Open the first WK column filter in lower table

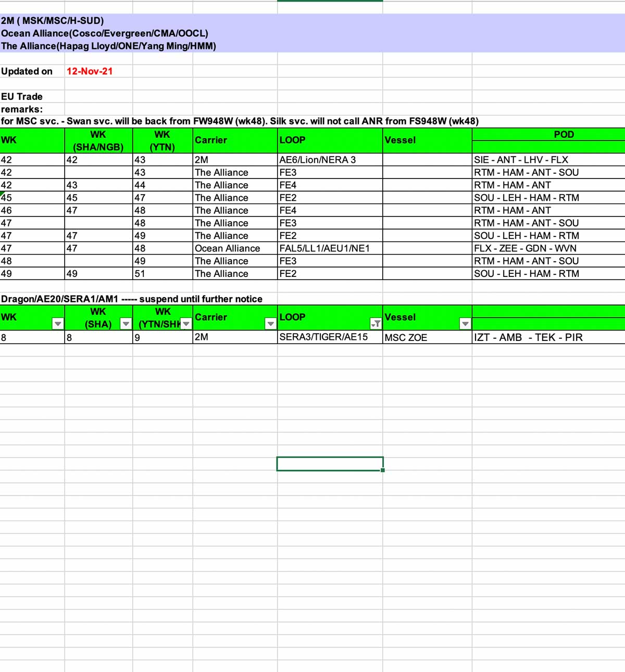[58, 324]
